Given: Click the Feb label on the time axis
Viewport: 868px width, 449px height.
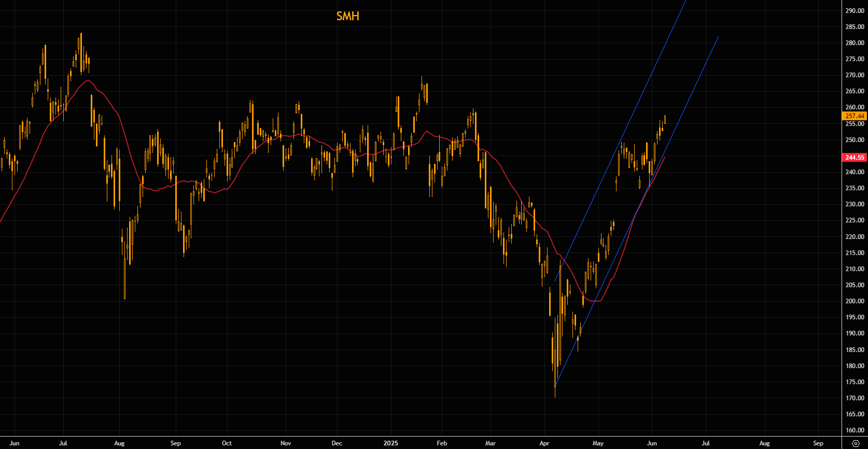Looking at the screenshot, I should pos(442,443).
